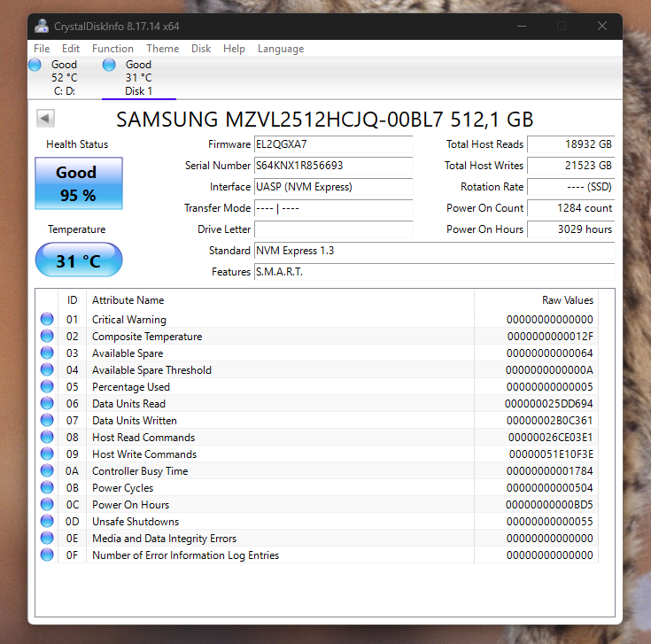The height and width of the screenshot is (644, 651).
Task: Open the File menu
Action: point(42,49)
